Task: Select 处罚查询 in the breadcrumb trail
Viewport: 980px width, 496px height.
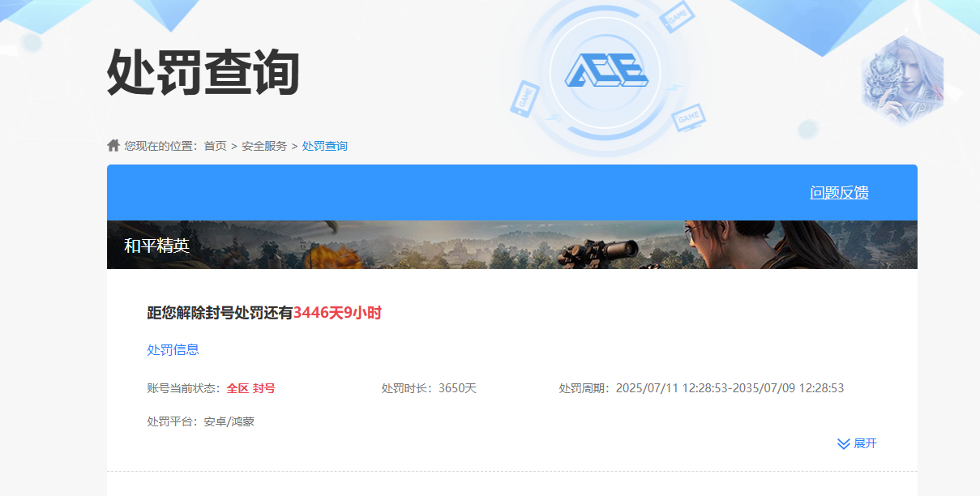Action: coord(324,146)
